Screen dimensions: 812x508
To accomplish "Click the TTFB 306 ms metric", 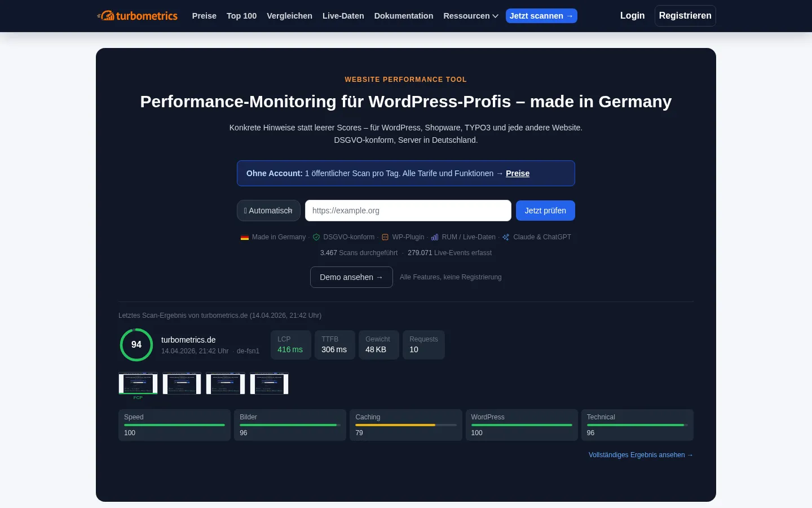I will click(335, 345).
